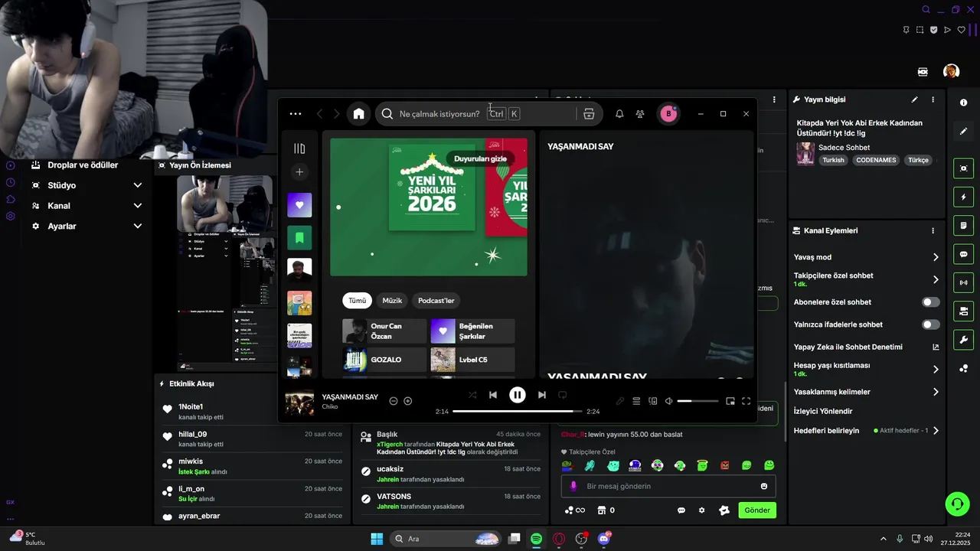Open Droplar ve ödüller menu item

pos(83,165)
